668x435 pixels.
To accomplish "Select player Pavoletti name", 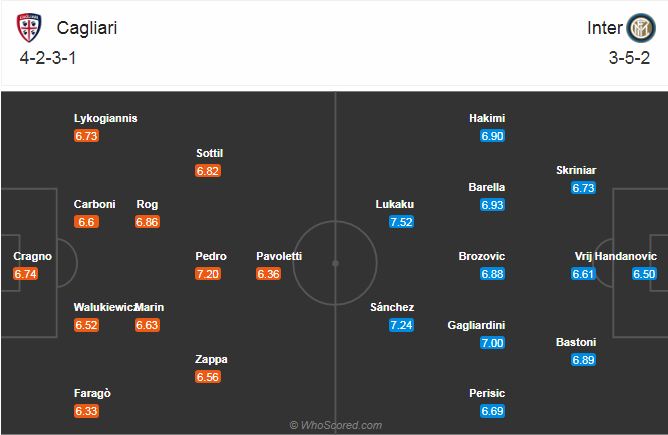I will 279,256.
